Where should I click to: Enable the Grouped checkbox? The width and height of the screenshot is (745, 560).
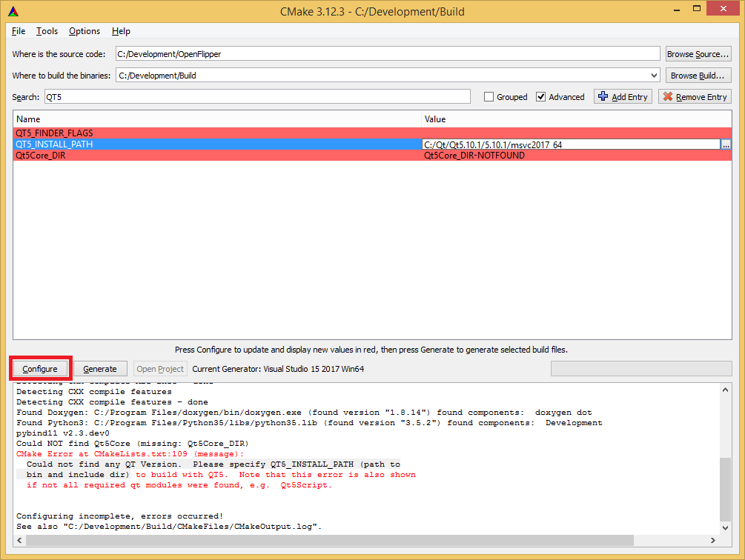489,96
